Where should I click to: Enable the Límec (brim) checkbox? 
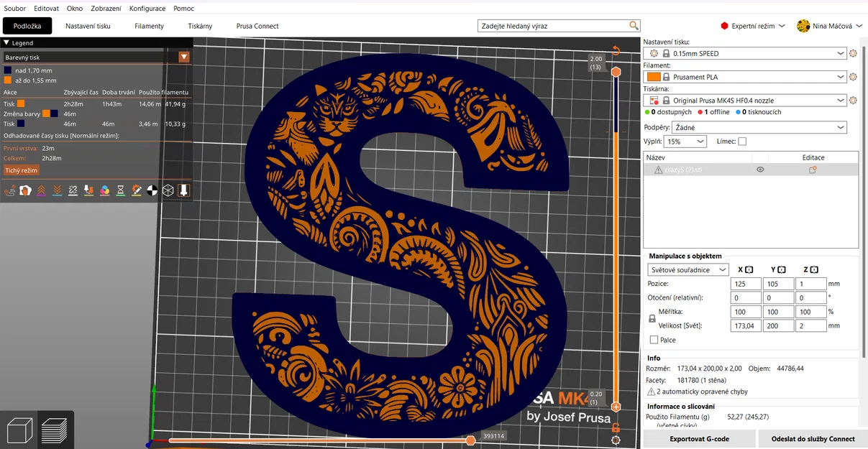click(x=742, y=142)
